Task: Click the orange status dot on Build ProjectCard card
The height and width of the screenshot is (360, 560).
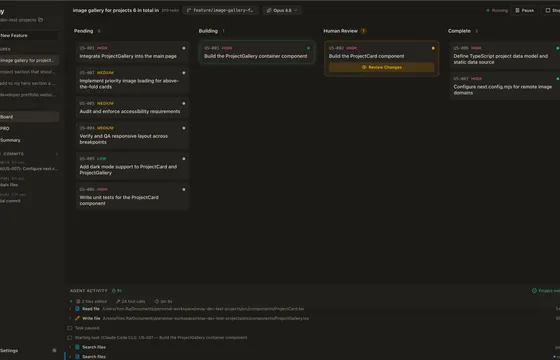Action: coord(433,48)
